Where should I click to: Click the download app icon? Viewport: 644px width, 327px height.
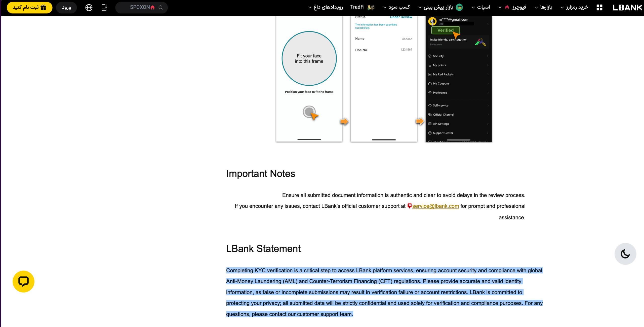tap(104, 8)
